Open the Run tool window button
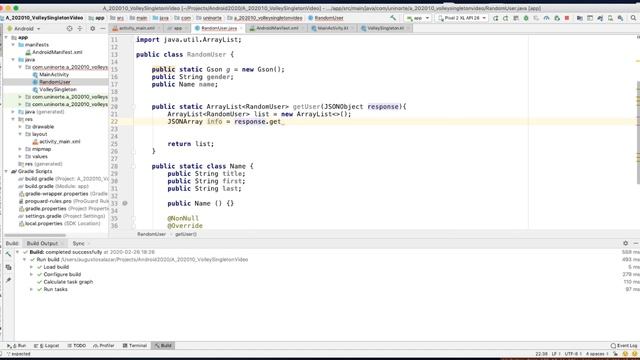Image resolution: width=640 pixels, height=360 pixels. click(16, 346)
